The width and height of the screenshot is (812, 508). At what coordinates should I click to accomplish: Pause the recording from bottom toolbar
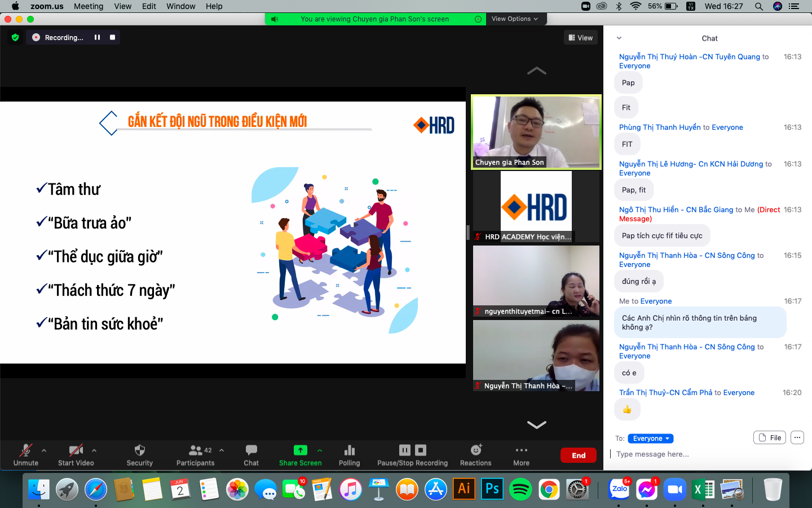[x=405, y=450]
